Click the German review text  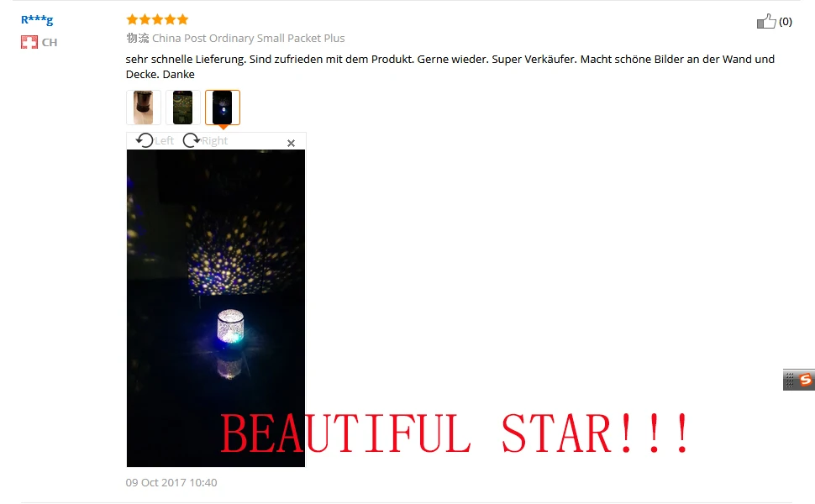pos(450,66)
